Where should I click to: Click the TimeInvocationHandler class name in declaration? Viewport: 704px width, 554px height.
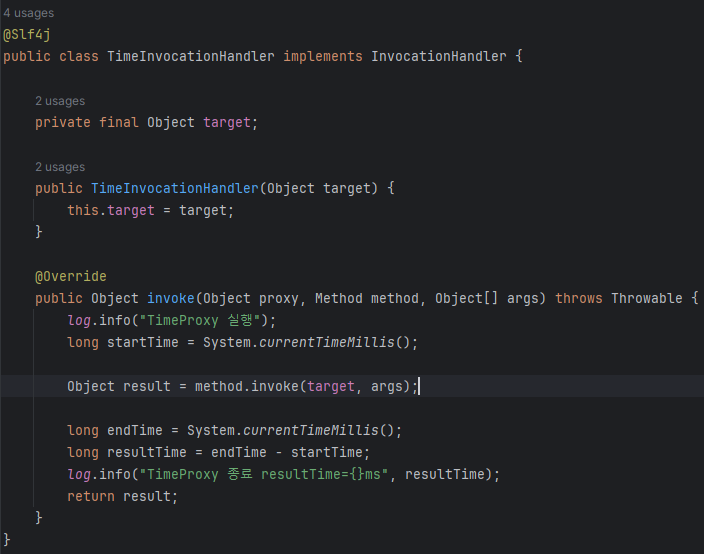tap(191, 57)
